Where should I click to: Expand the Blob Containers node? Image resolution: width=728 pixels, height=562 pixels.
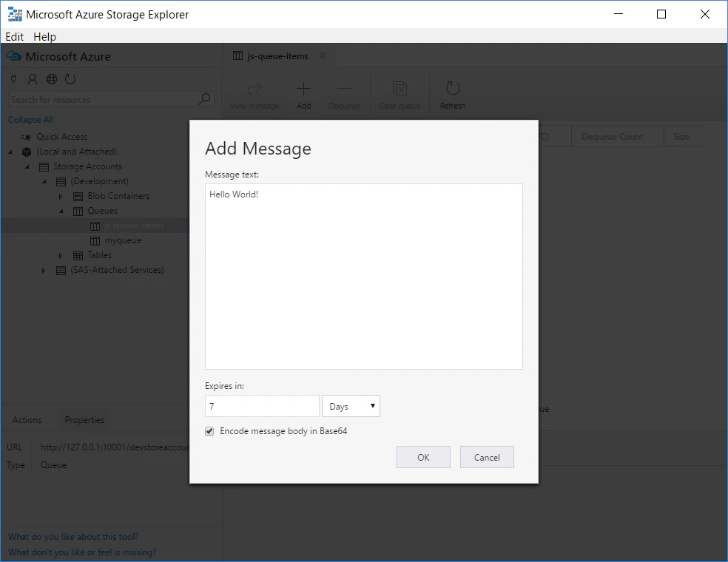tap(61, 196)
